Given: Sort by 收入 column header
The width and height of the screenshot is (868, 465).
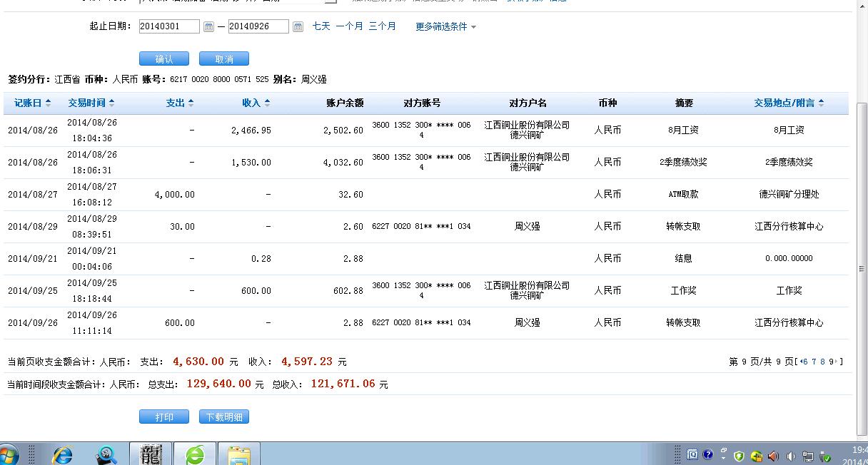Looking at the screenshot, I should click(x=256, y=103).
